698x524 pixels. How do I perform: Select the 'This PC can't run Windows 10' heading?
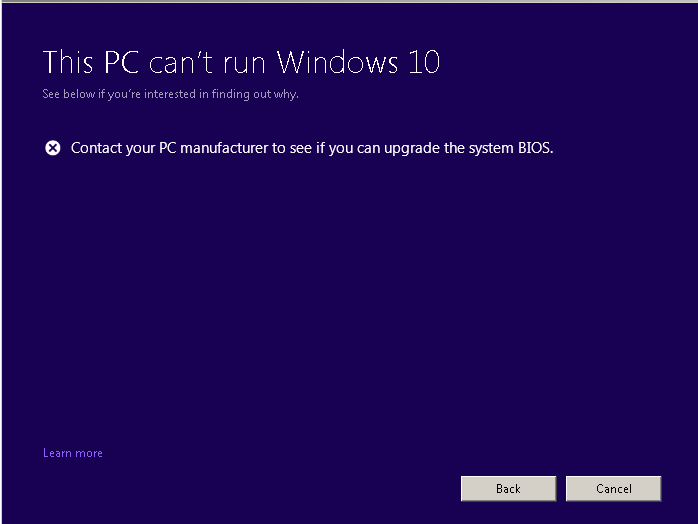[241, 62]
